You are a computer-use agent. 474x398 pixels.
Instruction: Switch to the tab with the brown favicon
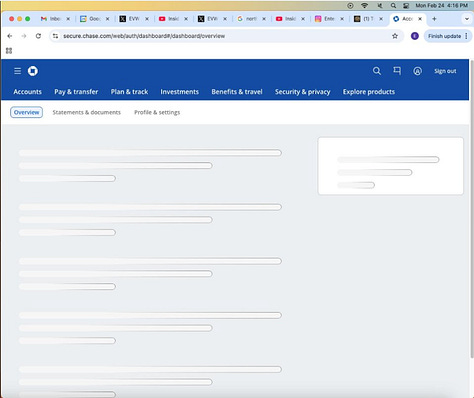[x=368, y=19]
